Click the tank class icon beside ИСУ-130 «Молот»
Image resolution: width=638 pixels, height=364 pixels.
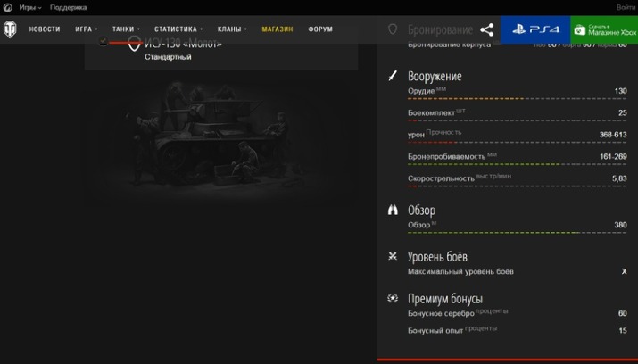tap(134, 44)
